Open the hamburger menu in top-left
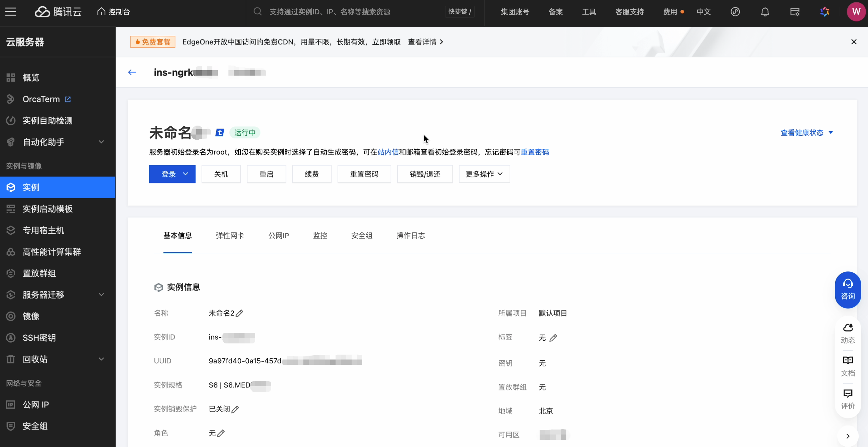This screenshot has width=868, height=447. (x=11, y=12)
